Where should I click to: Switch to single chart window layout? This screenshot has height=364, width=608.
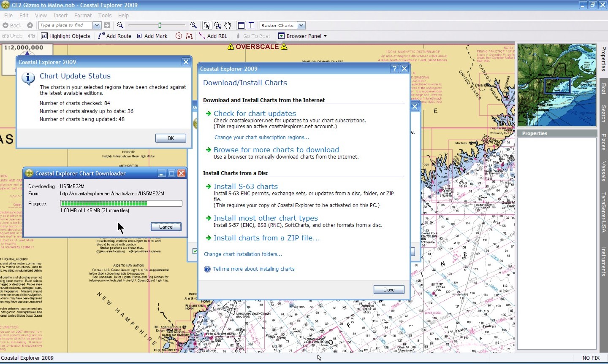[241, 25]
